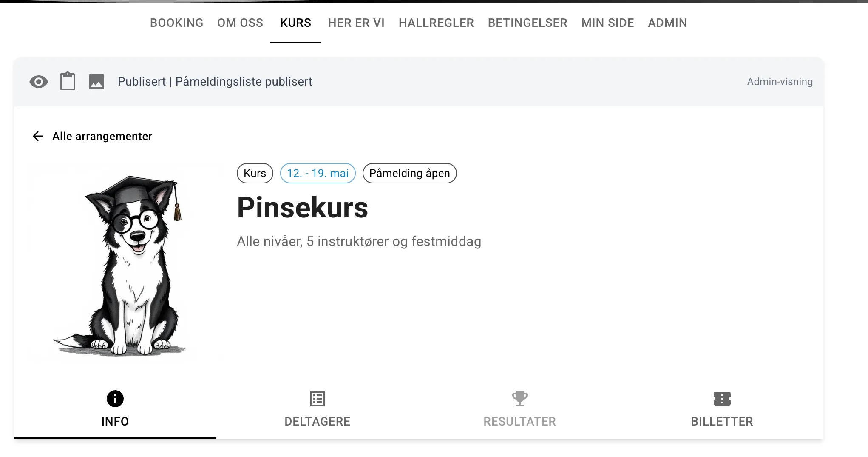Toggle the eye visibility icon

pos(39,82)
